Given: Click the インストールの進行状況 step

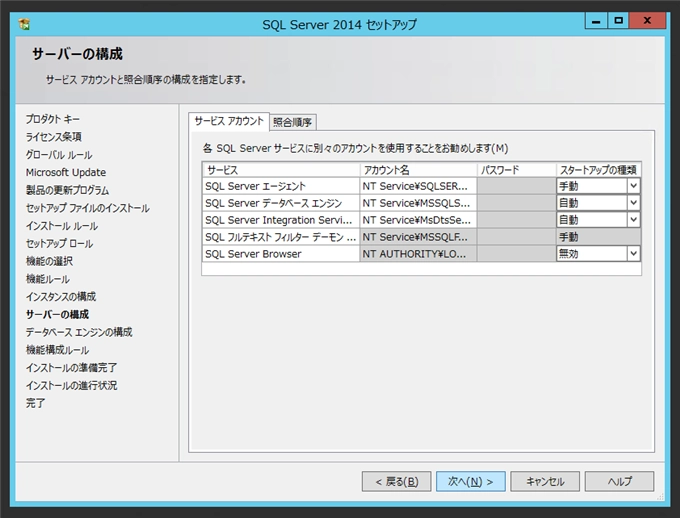Looking at the screenshot, I should [71, 385].
